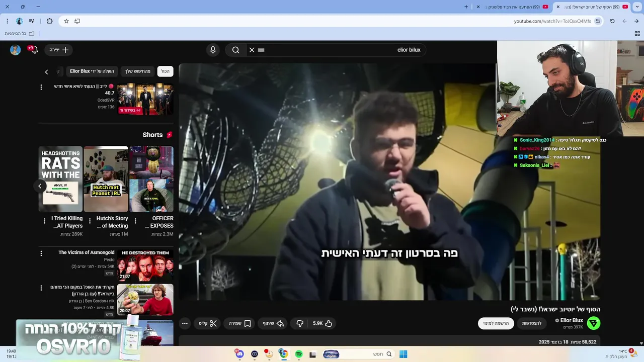
Task: Select the הכול filter chip
Action: coord(165,71)
